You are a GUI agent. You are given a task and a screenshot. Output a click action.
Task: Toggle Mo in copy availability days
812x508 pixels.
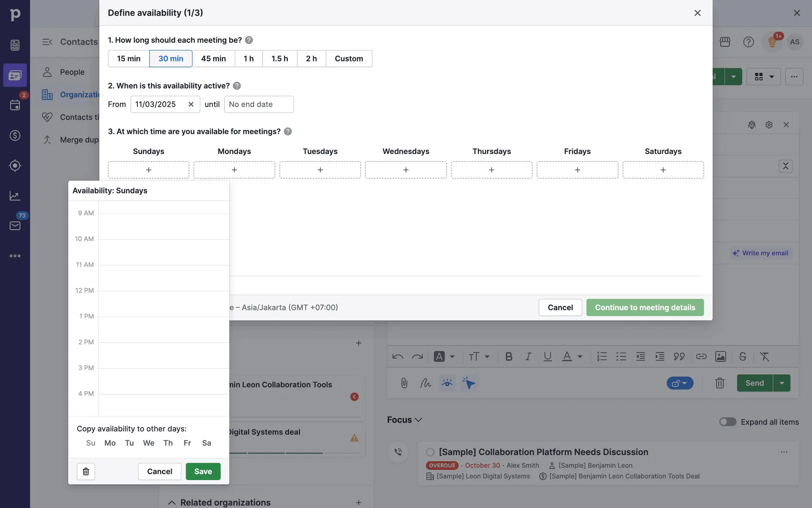pyautogui.click(x=110, y=443)
